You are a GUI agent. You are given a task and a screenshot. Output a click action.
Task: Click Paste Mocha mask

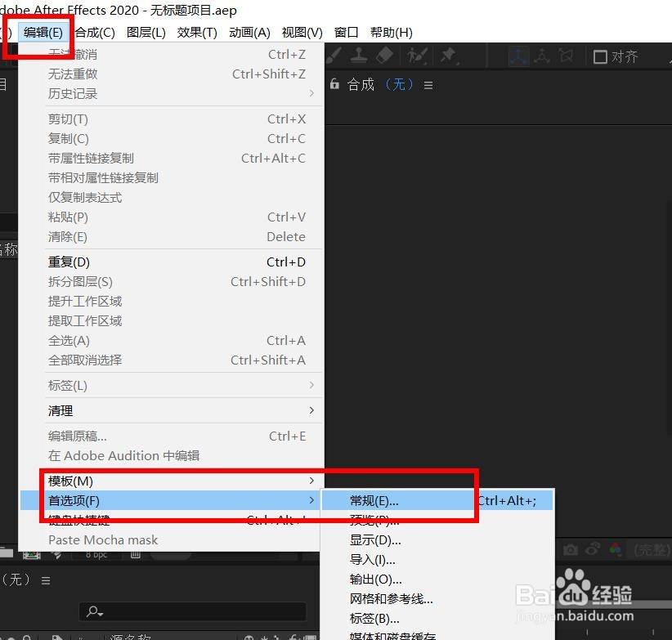[103, 539]
